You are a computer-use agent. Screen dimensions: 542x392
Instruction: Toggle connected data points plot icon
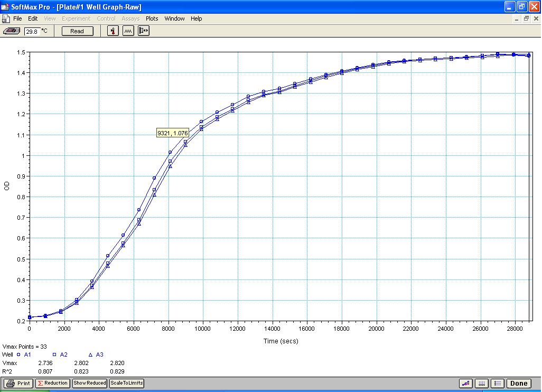tap(466, 384)
